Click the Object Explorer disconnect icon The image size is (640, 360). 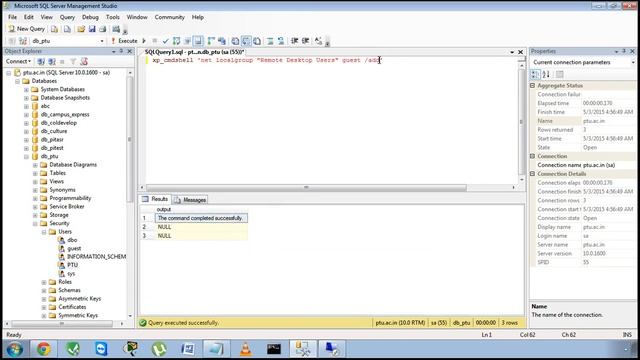coord(52,61)
